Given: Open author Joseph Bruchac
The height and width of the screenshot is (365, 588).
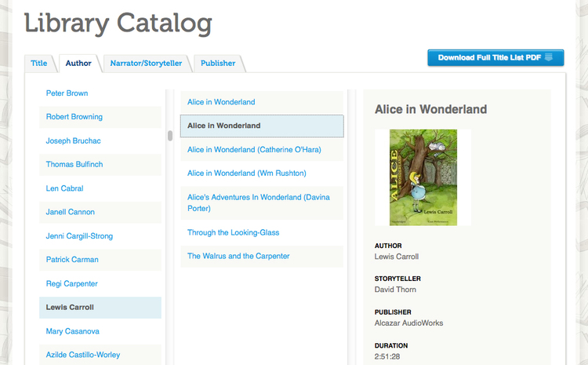Looking at the screenshot, I should tap(74, 141).
